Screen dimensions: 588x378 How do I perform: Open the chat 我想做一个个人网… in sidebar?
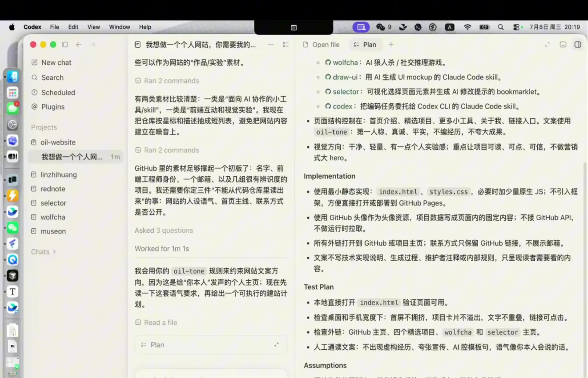[x=76, y=157]
